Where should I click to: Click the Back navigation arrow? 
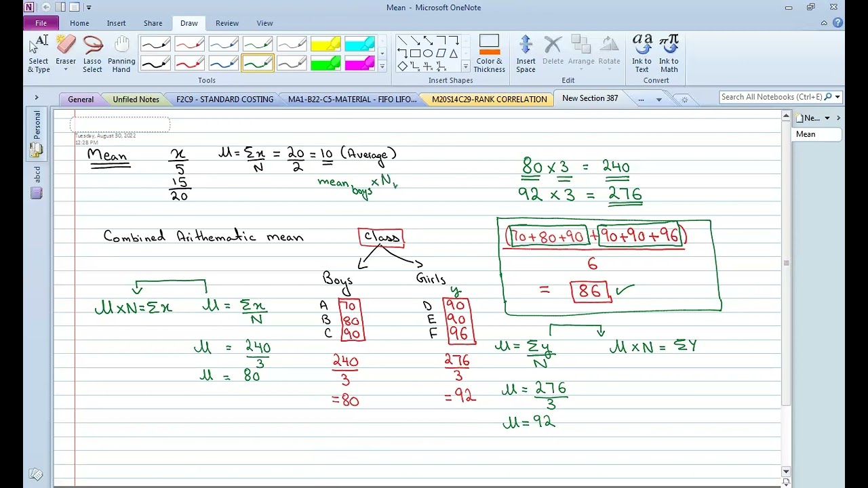[46, 7]
